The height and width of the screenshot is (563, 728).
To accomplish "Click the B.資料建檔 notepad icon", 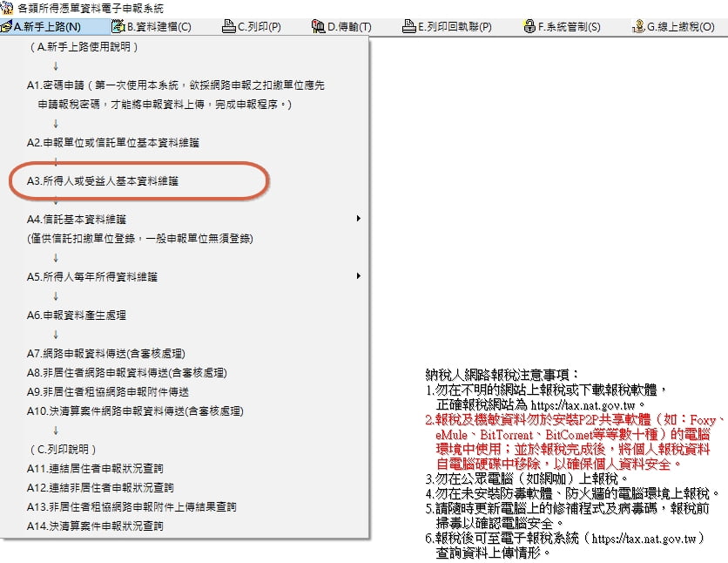I will [118, 27].
